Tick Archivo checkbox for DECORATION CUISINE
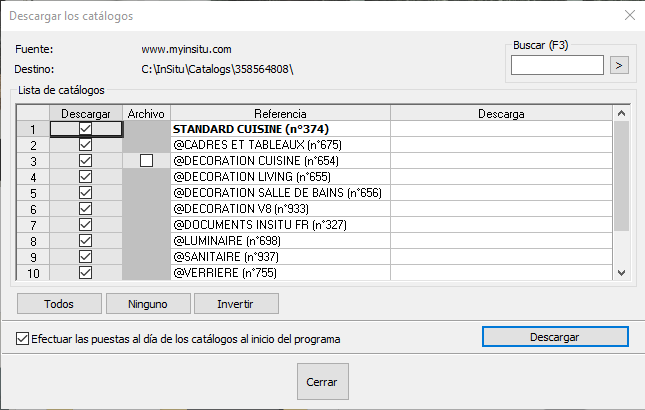The width and height of the screenshot is (645, 410). 146,160
